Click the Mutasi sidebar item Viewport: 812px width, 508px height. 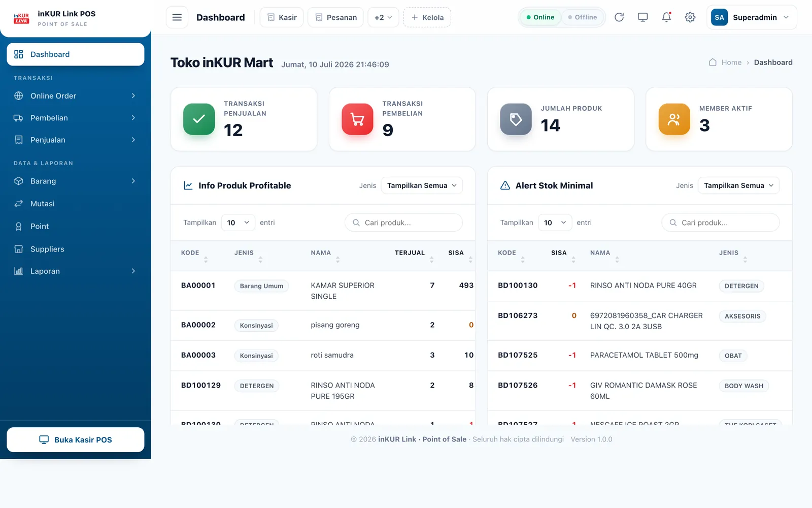(75, 204)
